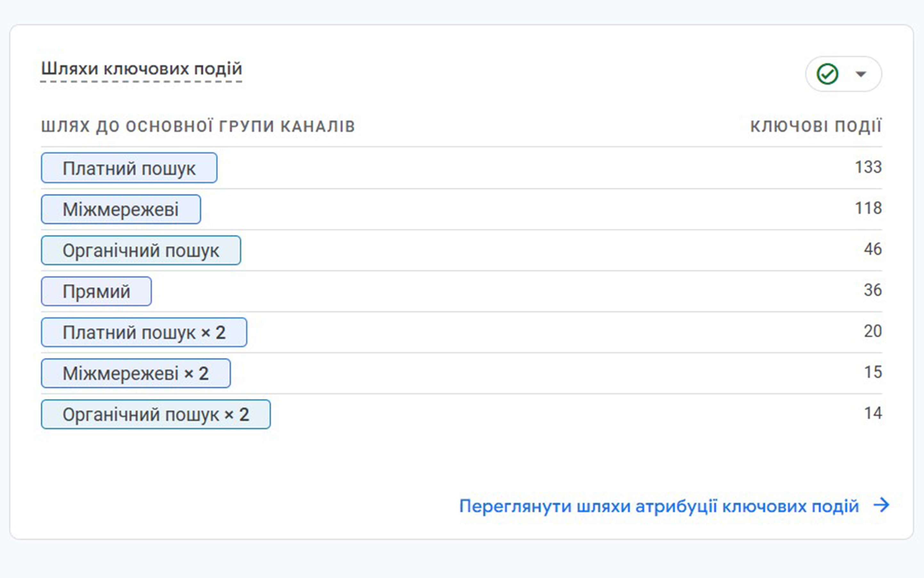Click the Шлях до основної групи каналів header

point(198,126)
